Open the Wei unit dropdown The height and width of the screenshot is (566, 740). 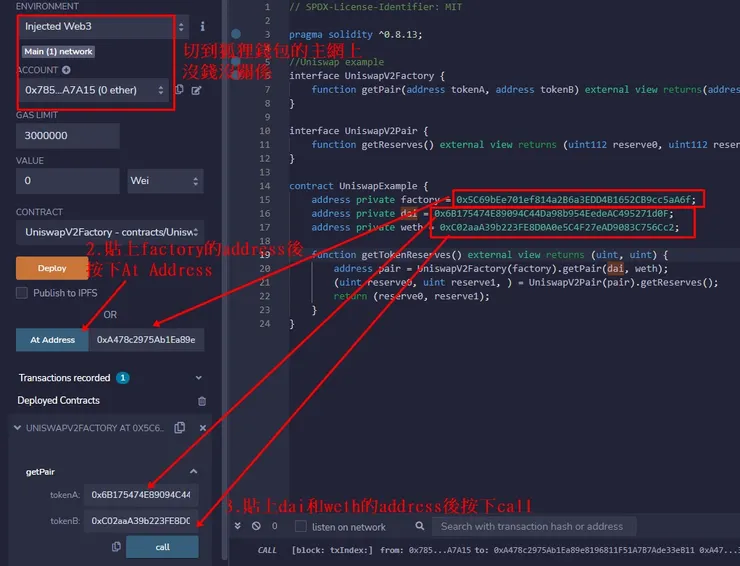click(x=165, y=181)
